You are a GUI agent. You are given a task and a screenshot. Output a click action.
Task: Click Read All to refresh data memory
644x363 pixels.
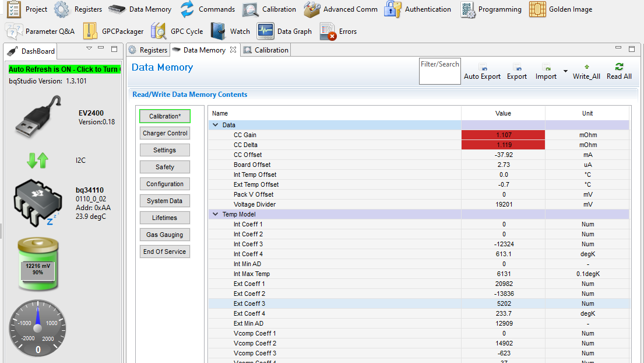619,72
